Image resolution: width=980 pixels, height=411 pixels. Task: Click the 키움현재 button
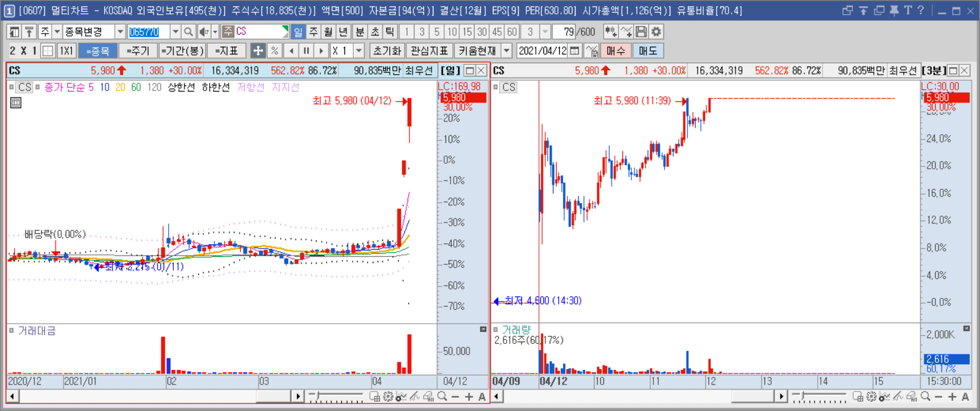pos(478,51)
